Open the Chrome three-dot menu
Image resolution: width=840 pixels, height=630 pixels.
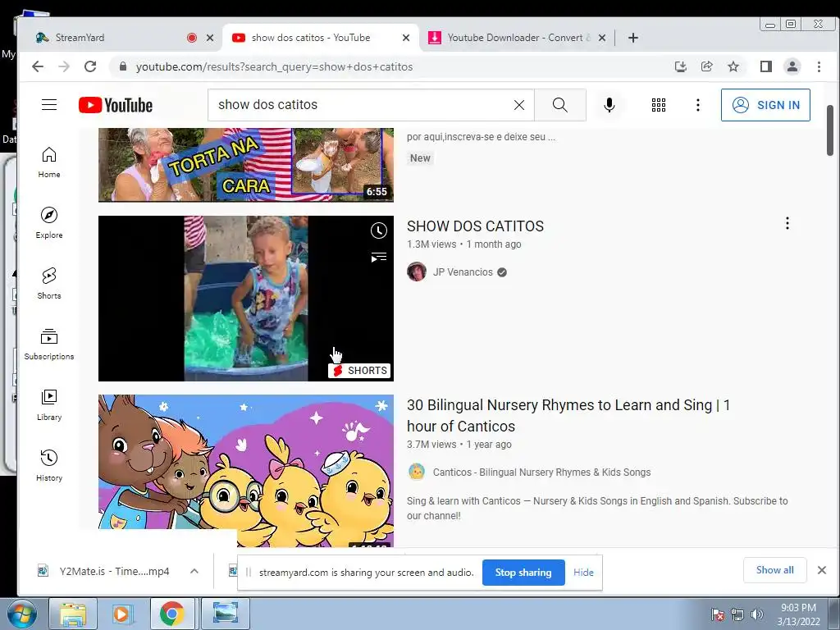click(x=819, y=66)
